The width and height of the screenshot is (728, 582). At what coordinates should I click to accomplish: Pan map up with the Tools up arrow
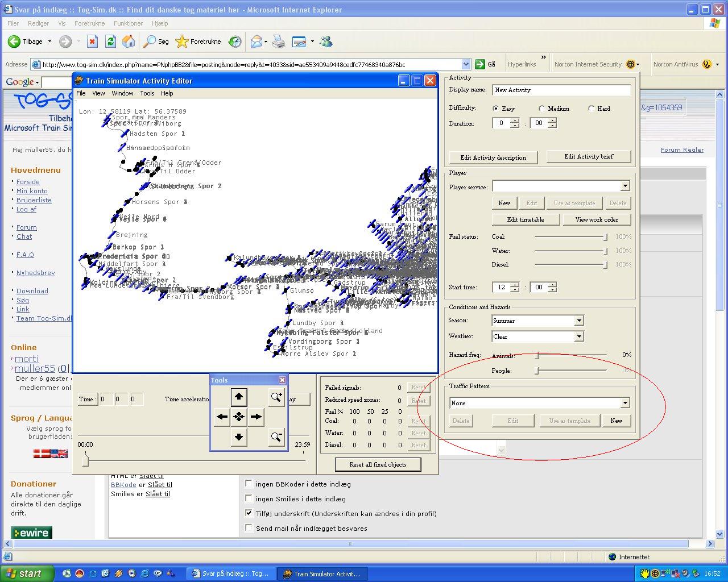click(239, 397)
